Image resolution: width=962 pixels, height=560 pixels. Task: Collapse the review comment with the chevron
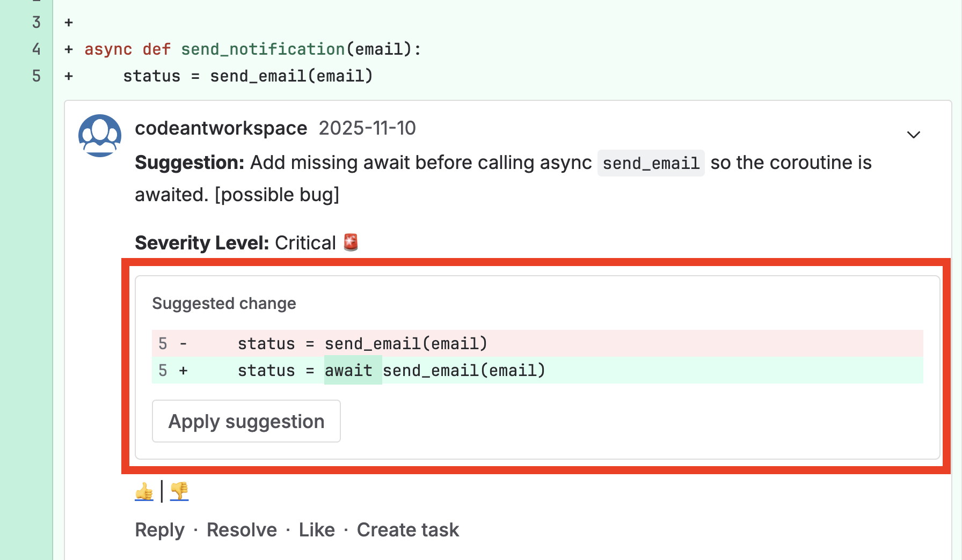point(913,134)
